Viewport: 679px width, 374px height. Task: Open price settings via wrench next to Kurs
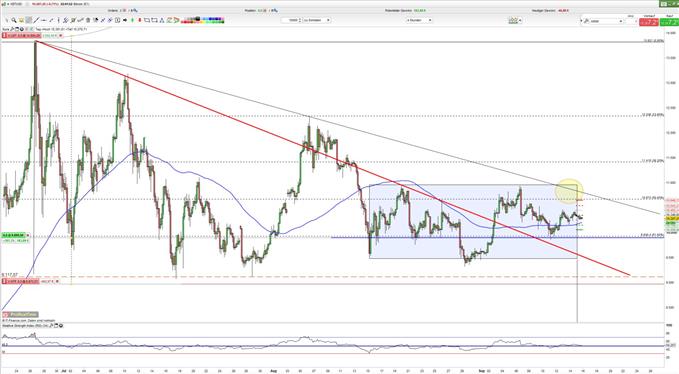(x=12, y=29)
